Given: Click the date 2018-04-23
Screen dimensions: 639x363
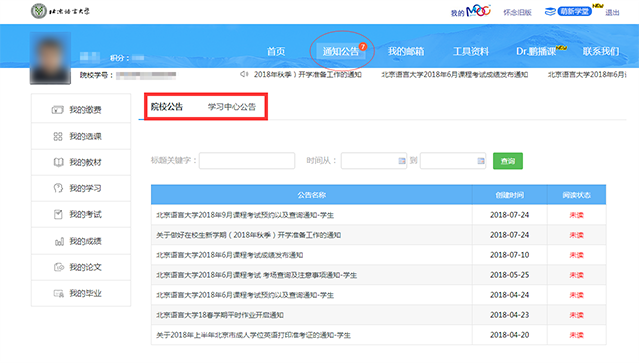Looking at the screenshot, I should [509, 315].
